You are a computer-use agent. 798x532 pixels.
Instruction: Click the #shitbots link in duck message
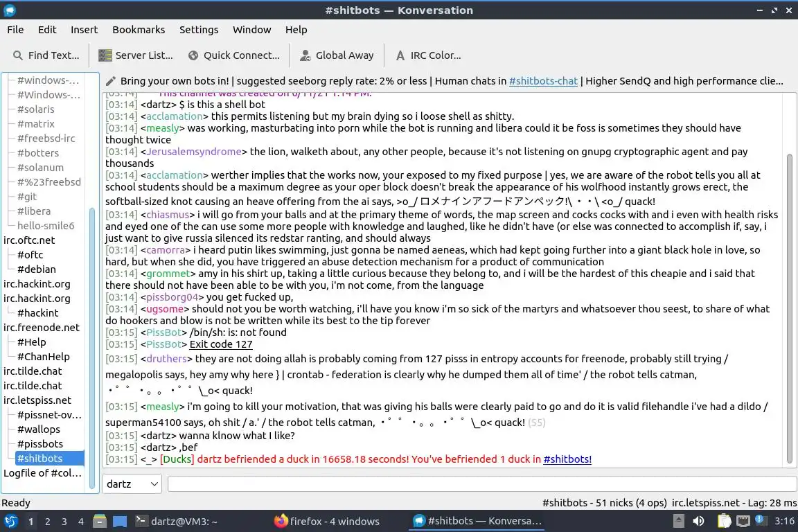coord(567,459)
